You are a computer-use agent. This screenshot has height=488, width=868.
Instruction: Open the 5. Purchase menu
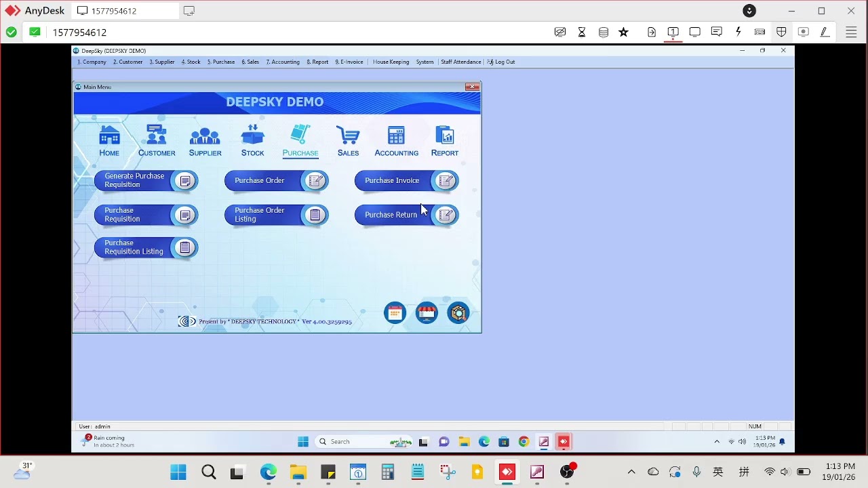click(x=221, y=62)
